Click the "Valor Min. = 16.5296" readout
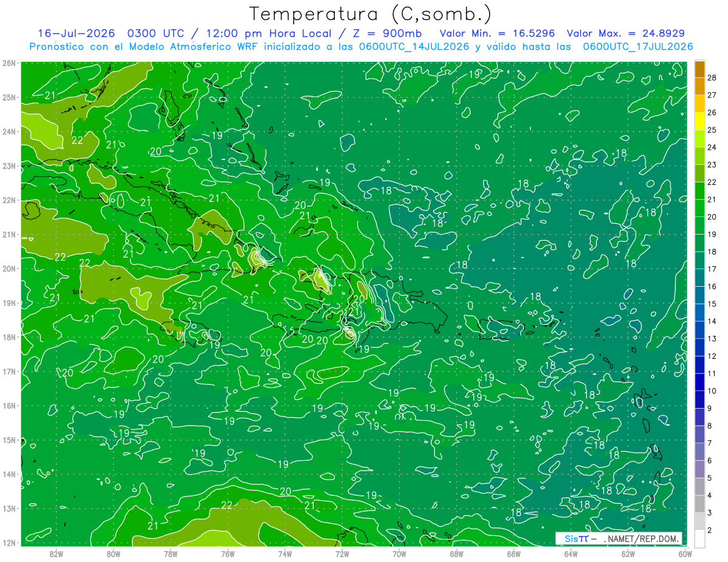 (x=497, y=33)
